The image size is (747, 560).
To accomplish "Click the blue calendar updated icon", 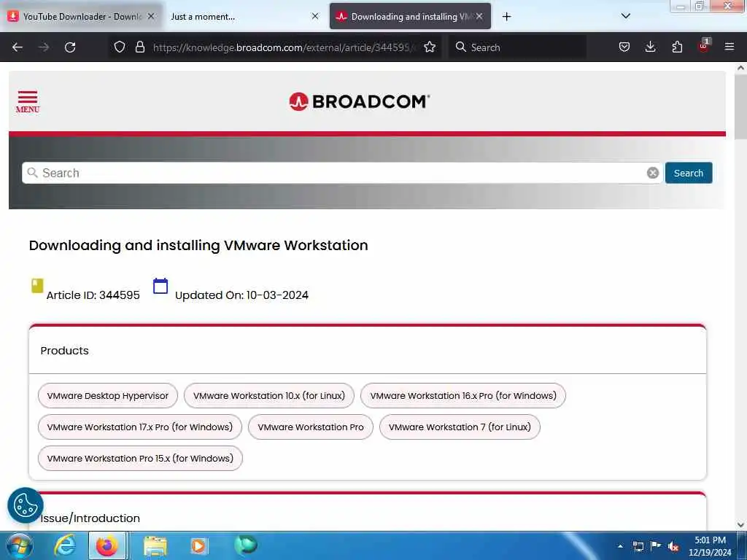I will [160, 286].
